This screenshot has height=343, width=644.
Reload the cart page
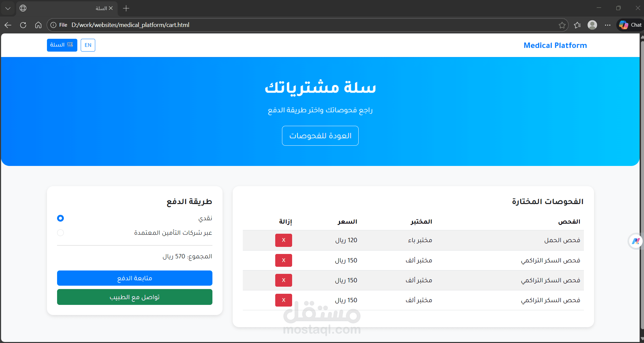tap(23, 25)
